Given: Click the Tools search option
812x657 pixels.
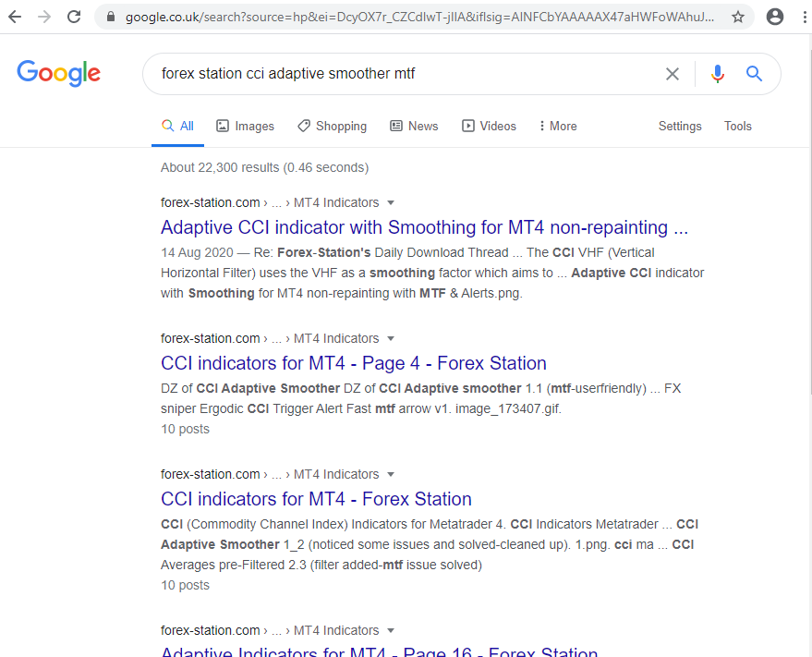Looking at the screenshot, I should coord(737,126).
